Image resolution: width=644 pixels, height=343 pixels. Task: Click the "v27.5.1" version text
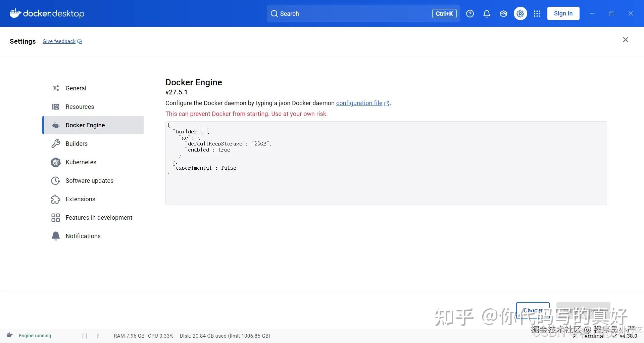click(x=177, y=92)
